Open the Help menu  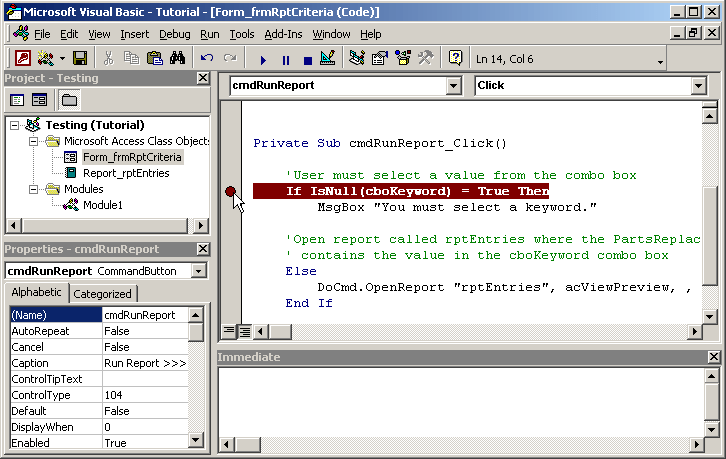tap(370, 34)
